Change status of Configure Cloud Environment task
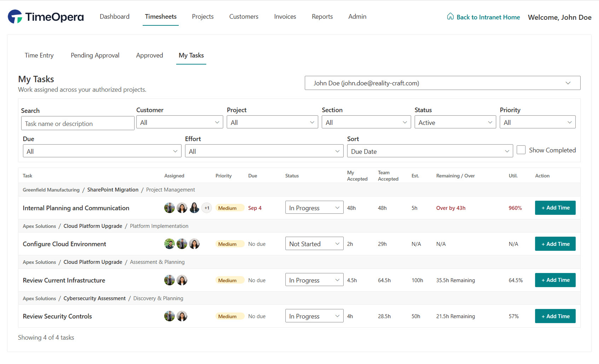Viewport: 599px width, 364px height. 314,244
